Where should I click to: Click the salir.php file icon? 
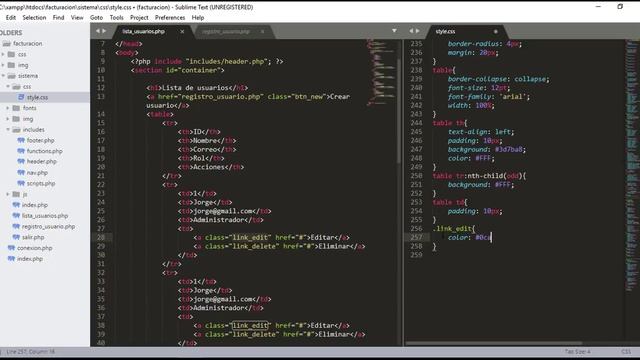point(16,237)
